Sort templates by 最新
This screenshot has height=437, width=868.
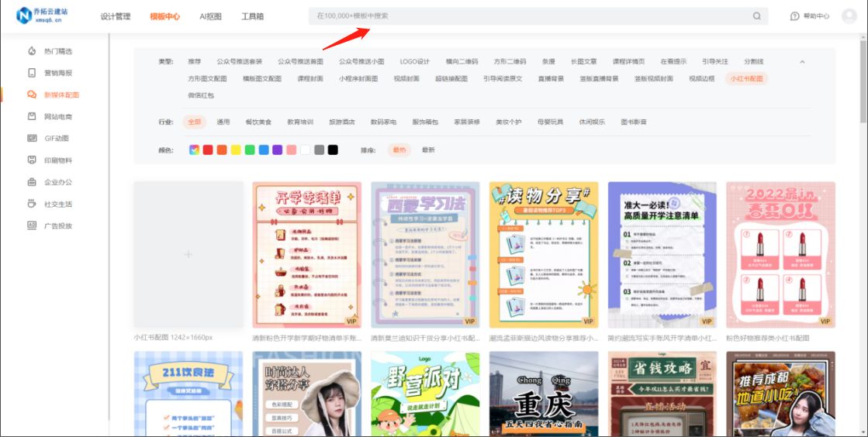pos(428,150)
